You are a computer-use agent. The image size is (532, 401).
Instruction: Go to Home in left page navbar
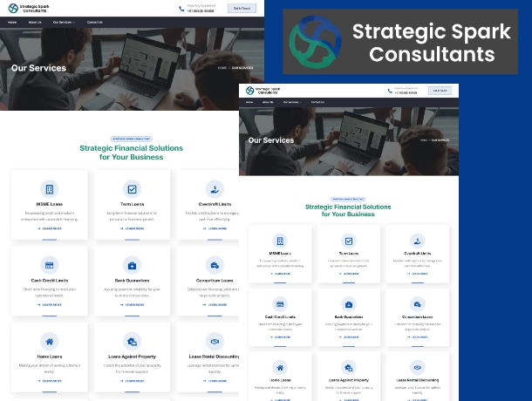tap(12, 23)
